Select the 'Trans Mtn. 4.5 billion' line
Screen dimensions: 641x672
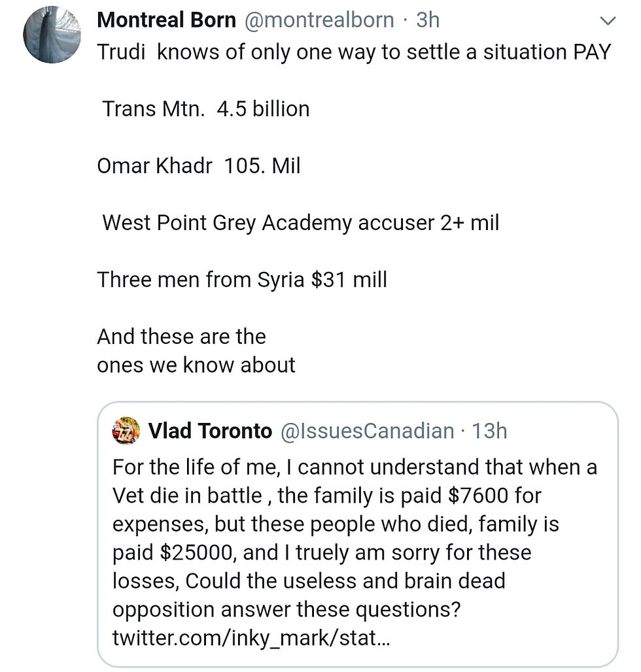coord(206,109)
